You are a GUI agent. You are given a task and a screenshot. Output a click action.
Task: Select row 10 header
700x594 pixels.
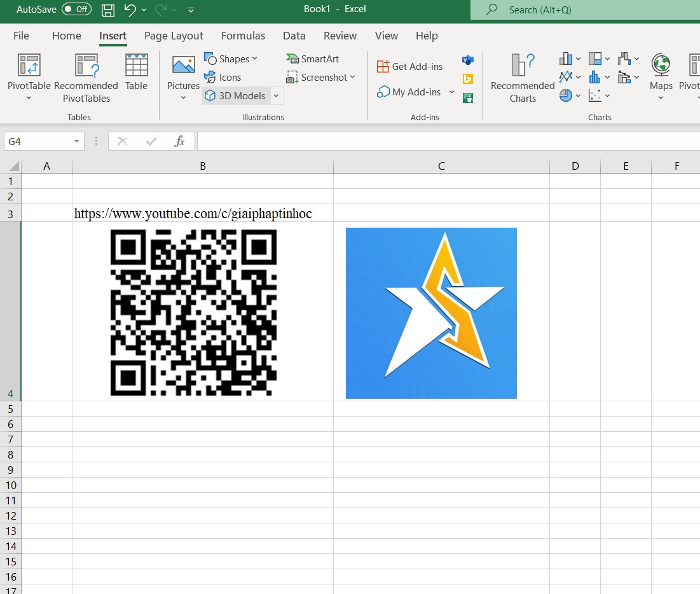pos(10,485)
